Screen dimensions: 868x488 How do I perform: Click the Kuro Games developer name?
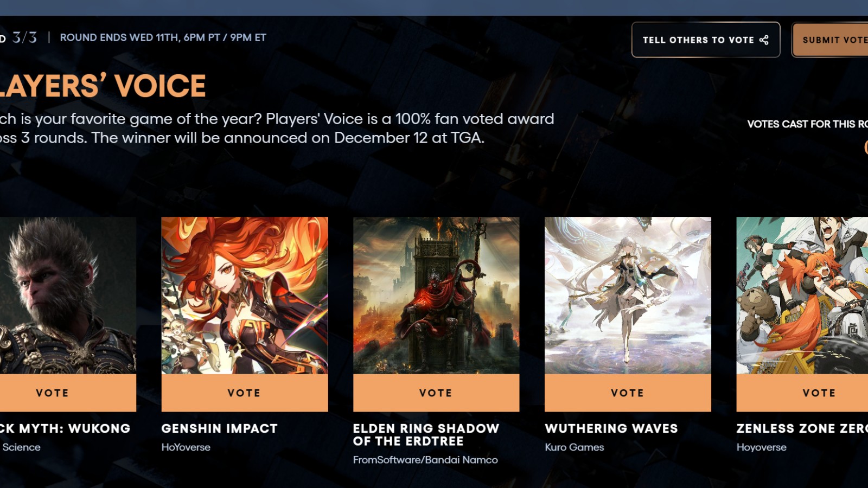click(x=575, y=447)
